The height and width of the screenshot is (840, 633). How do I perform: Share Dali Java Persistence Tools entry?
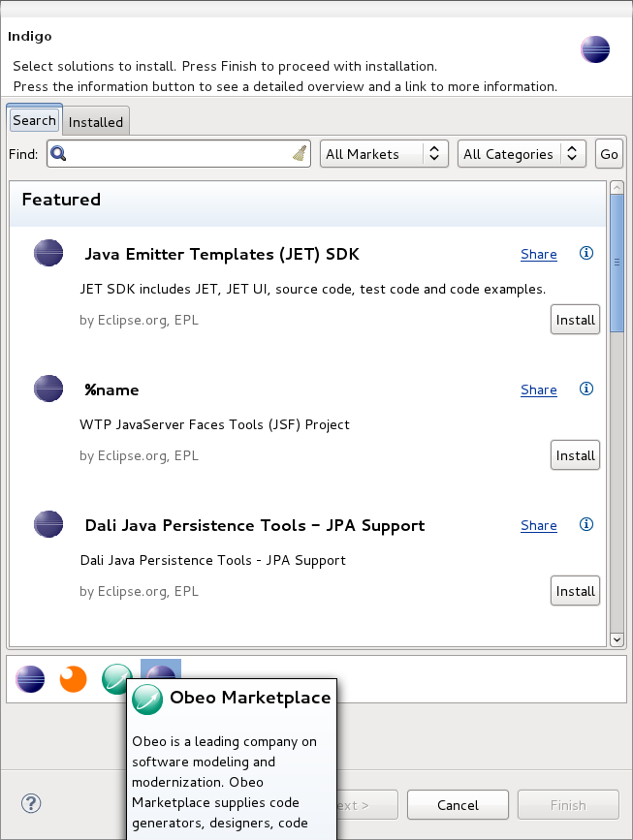pyautogui.click(x=539, y=525)
